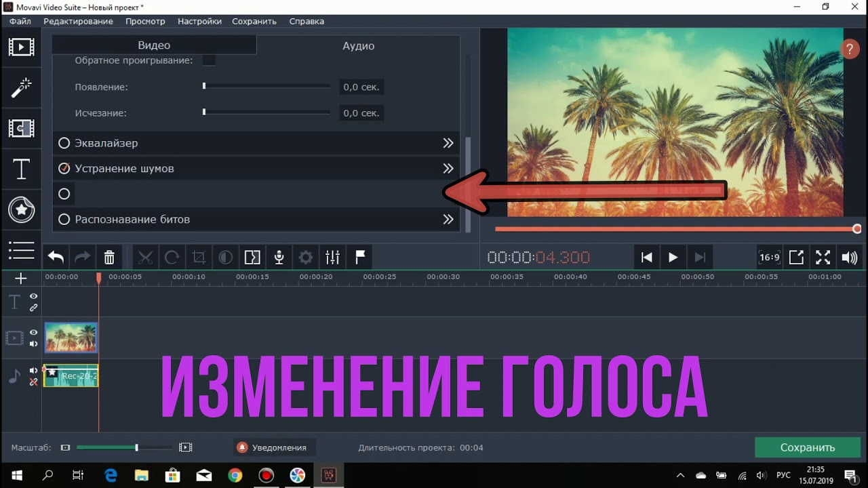The width and height of the screenshot is (868, 488).
Task: Expand the Эквалайзер section
Action: 448,143
